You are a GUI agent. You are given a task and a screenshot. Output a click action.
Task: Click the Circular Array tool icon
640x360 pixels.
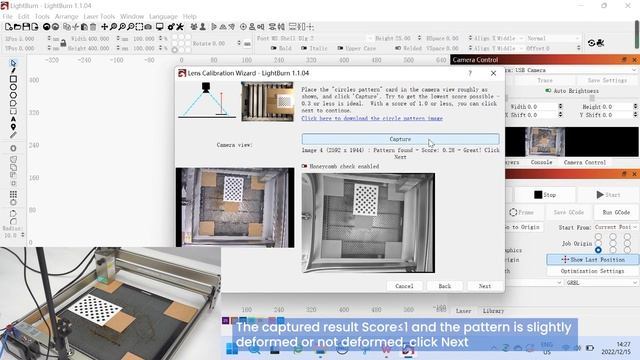coord(13,202)
